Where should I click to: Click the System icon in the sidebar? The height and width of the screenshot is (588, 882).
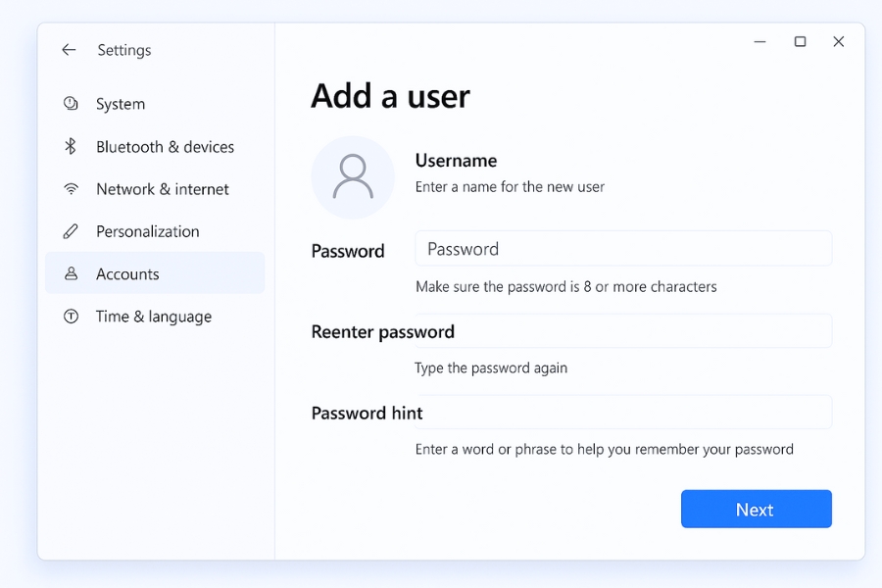click(70, 103)
